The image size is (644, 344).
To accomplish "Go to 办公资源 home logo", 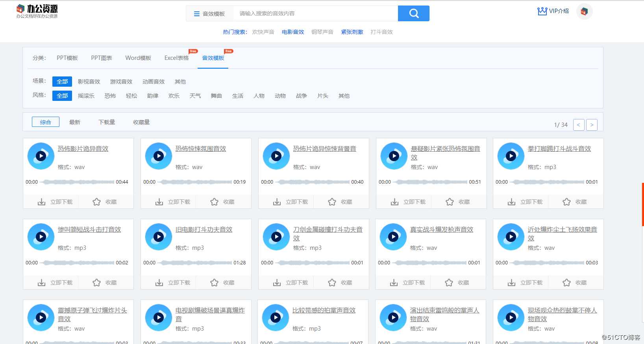I will 37,11.
